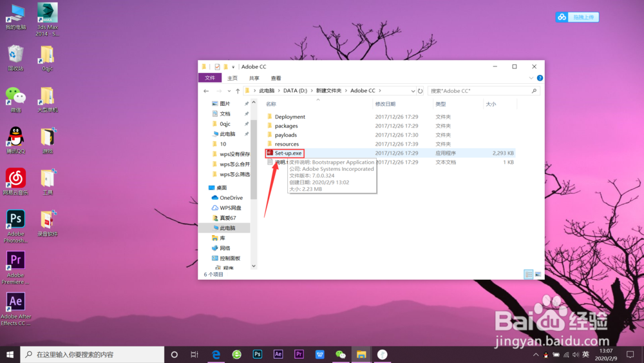Select the resources folder
The height and width of the screenshot is (363, 644).
[x=287, y=144]
